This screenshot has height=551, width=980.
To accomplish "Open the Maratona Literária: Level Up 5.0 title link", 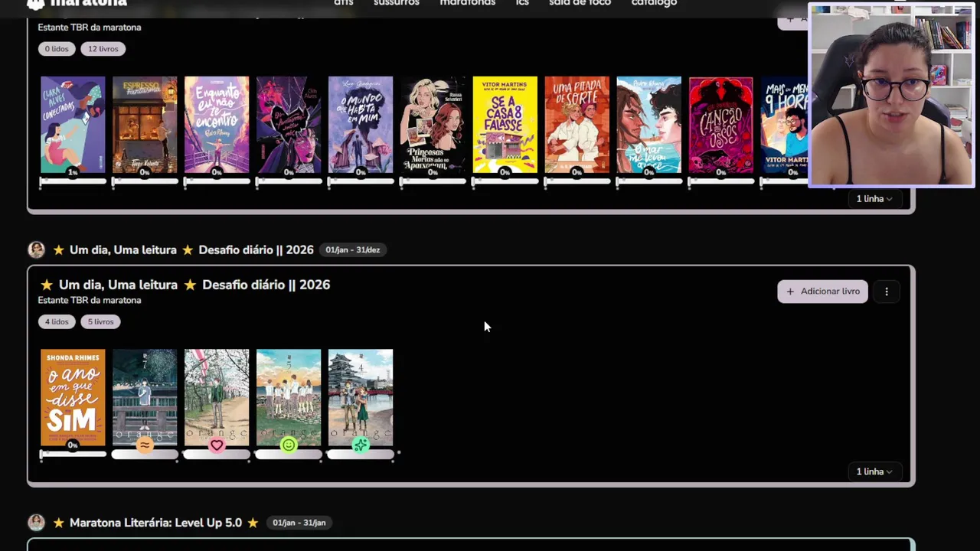I will 155,523.
